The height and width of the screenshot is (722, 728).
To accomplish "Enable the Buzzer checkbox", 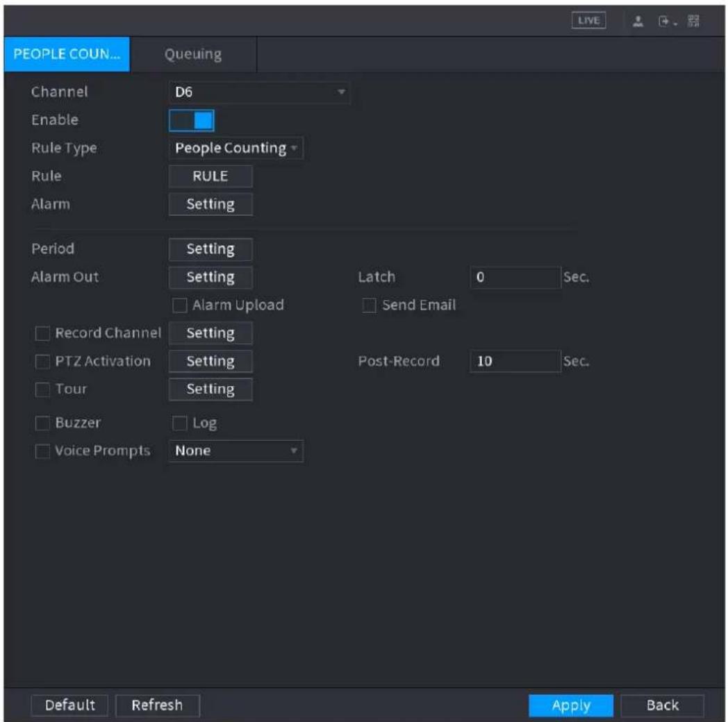I will click(42, 423).
